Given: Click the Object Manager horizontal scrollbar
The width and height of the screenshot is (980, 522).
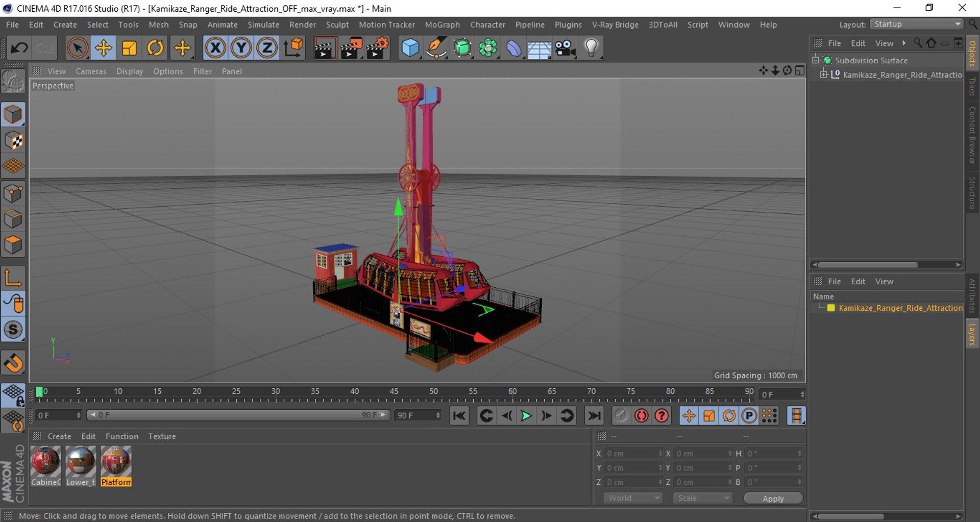Looking at the screenshot, I should coord(868,265).
